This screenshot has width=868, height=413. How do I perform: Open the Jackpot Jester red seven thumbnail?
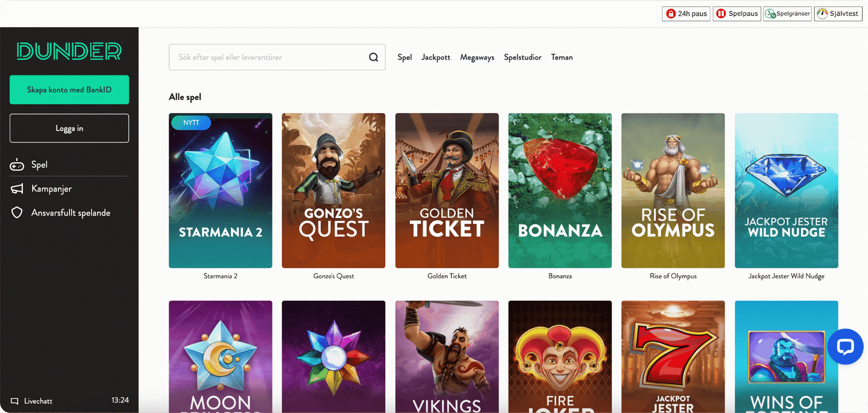[x=673, y=357]
